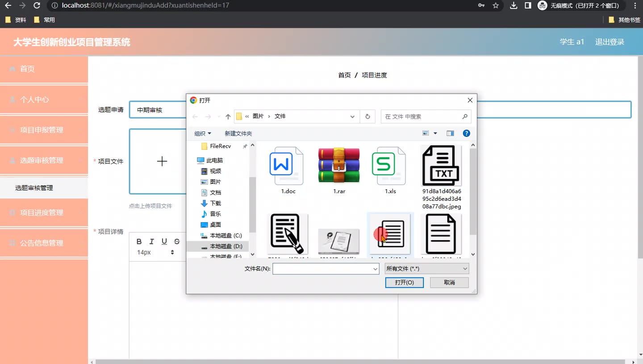Click the 打开(O) button

click(404, 282)
